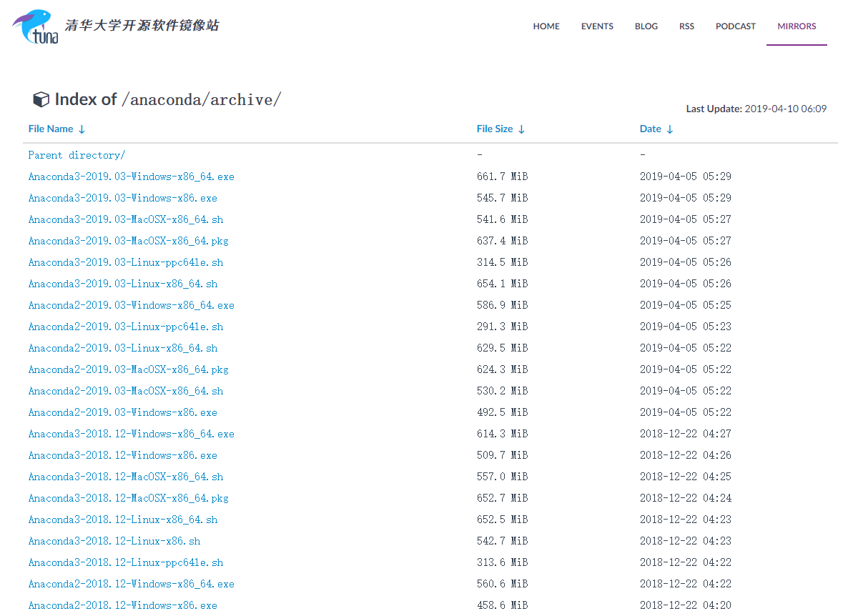Click the 313.6 MiB size value

click(502, 562)
